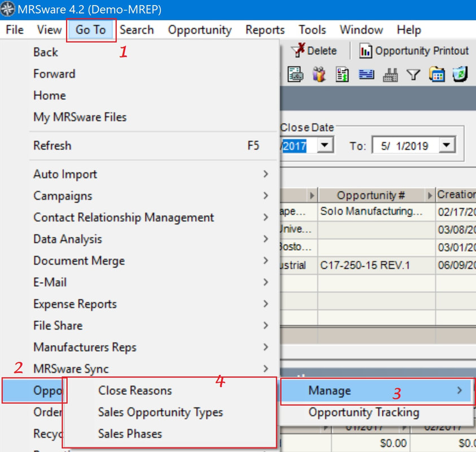
Task: Click the Delete filter icon
Action: tap(298, 50)
